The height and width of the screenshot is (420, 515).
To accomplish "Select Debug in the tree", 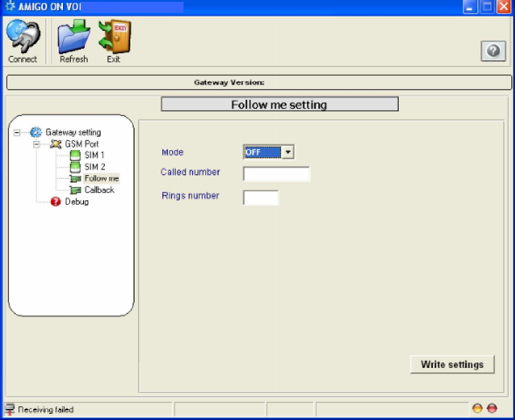I will (77, 202).
